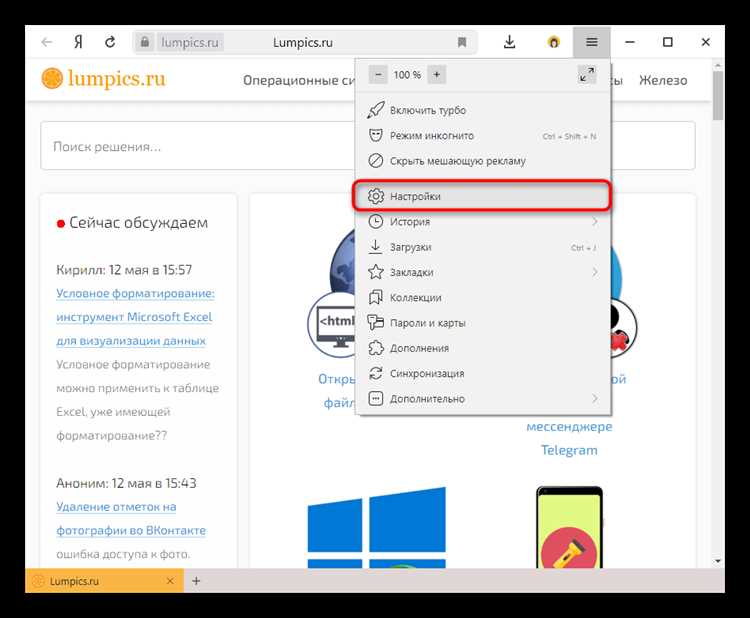Open Загрузки from the menu

pos(483,247)
